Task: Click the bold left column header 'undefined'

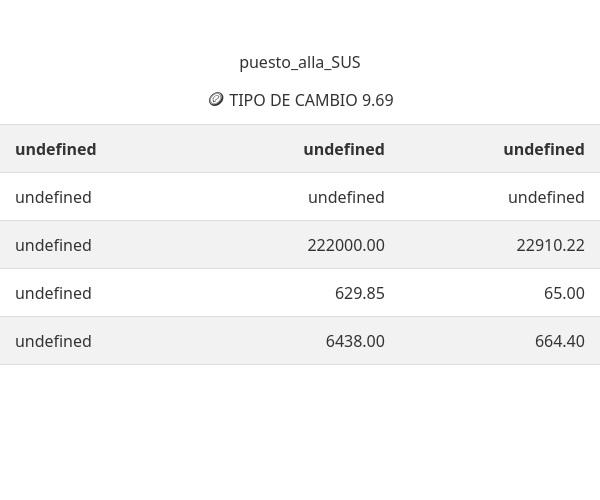Action: (x=56, y=149)
